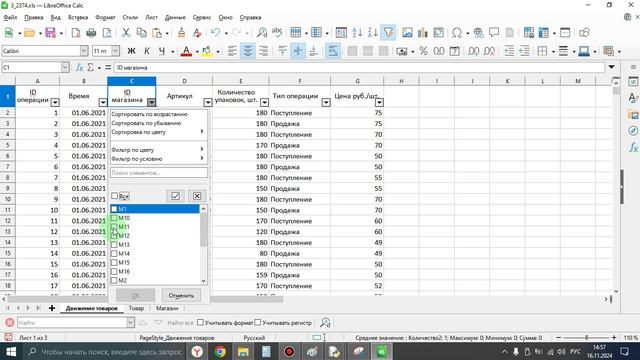This screenshot has width=640, height=360.
Task: Click the Open folder icon
Action: pos(29,33)
